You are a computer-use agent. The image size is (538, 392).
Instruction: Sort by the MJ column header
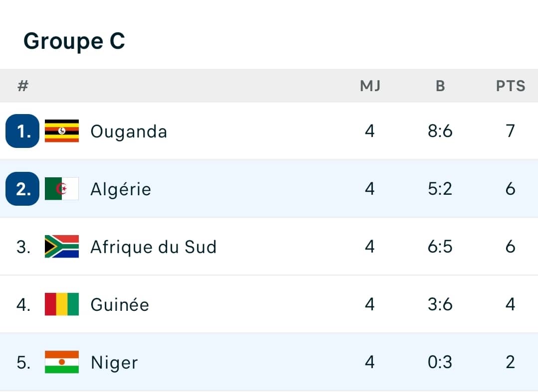click(x=370, y=86)
